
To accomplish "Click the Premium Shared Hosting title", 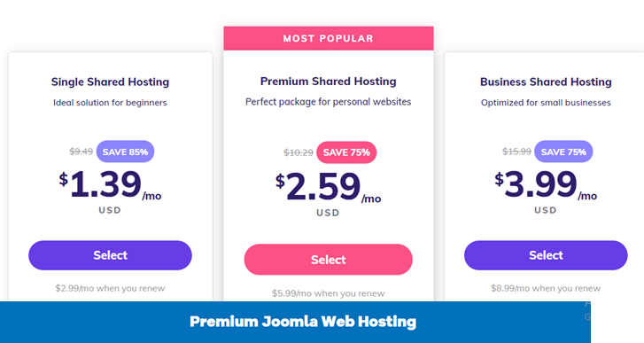I will pyautogui.click(x=328, y=82).
